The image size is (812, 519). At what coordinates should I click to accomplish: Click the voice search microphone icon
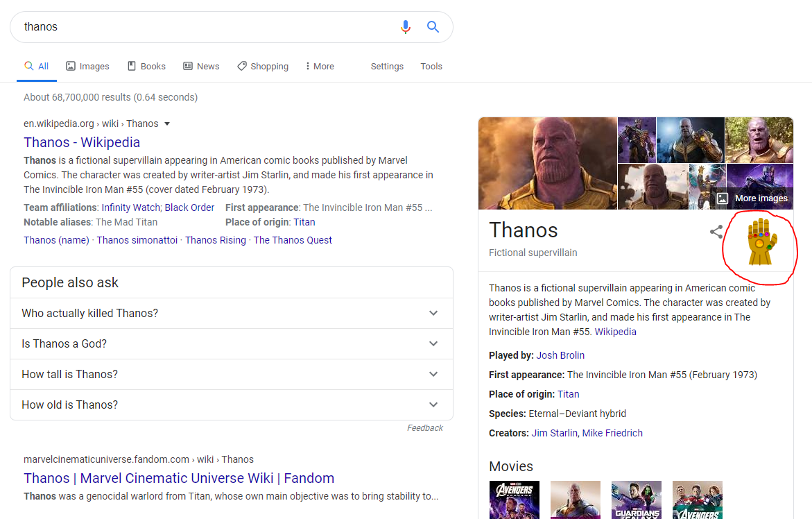[x=406, y=27]
